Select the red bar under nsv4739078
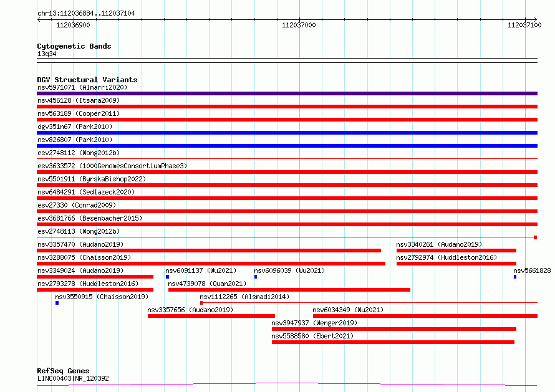Screen dimensions: 555x392 pyautogui.click(x=289, y=290)
